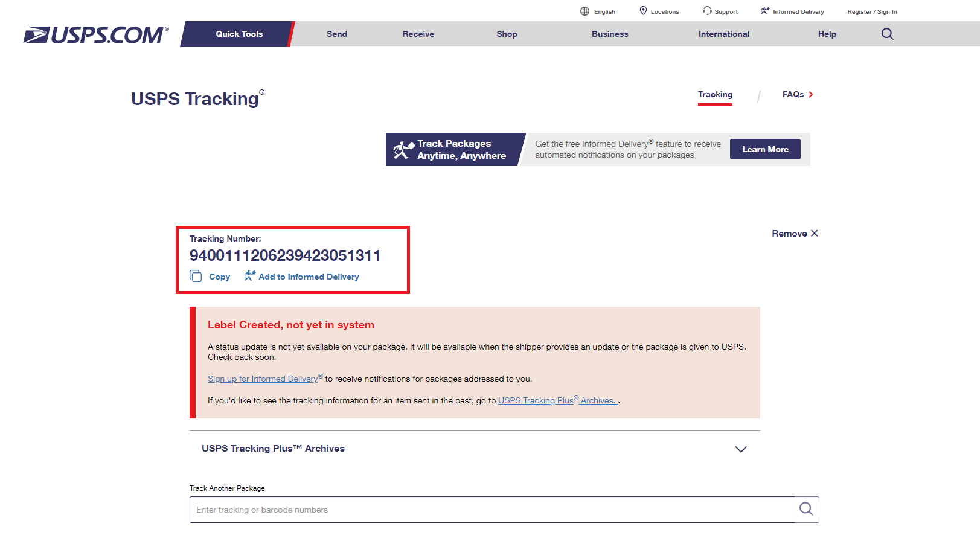Click Add to Informed Delivery link
Image resolution: width=980 pixels, height=544 pixels.
pyautogui.click(x=309, y=277)
